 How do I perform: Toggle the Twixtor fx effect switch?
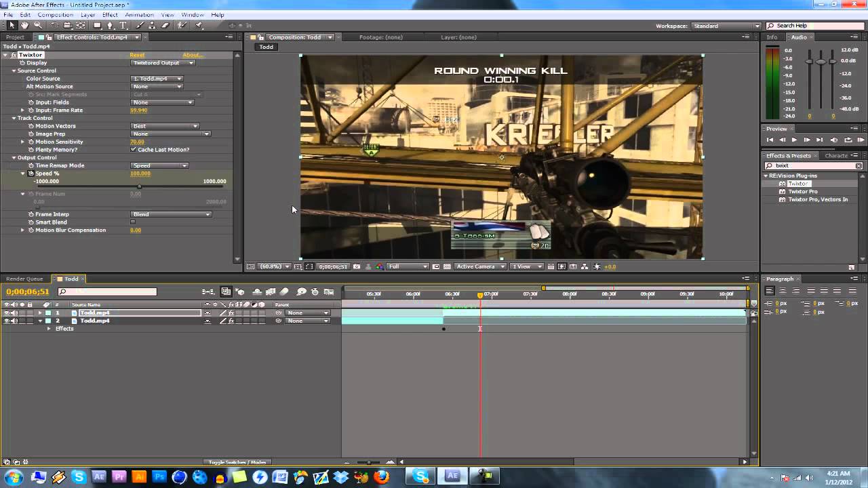(x=14, y=55)
